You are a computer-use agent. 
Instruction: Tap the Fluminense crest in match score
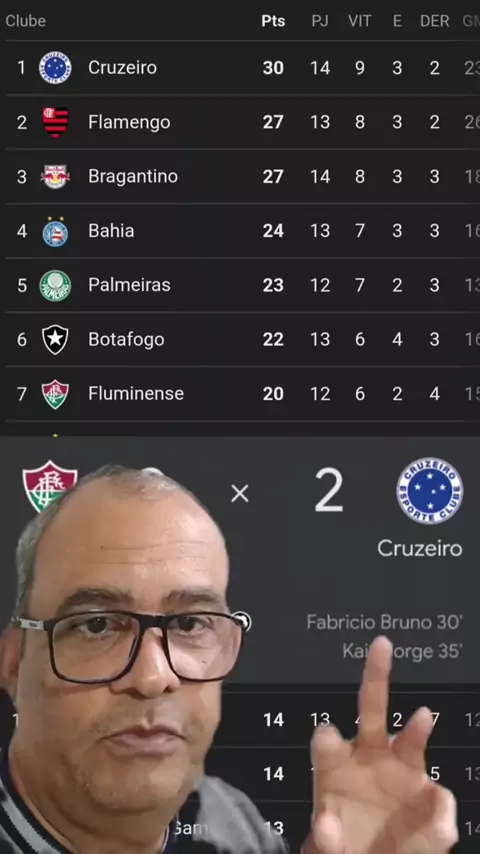point(49,486)
